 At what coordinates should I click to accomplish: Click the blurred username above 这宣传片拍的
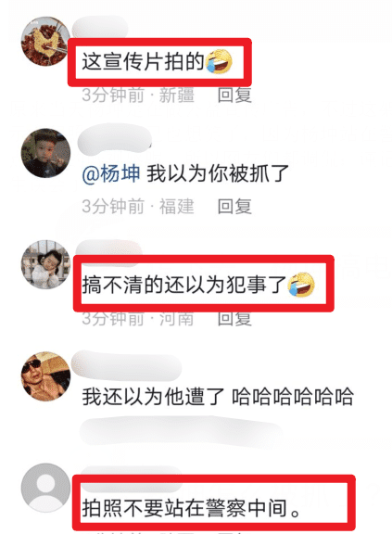tap(100, 28)
